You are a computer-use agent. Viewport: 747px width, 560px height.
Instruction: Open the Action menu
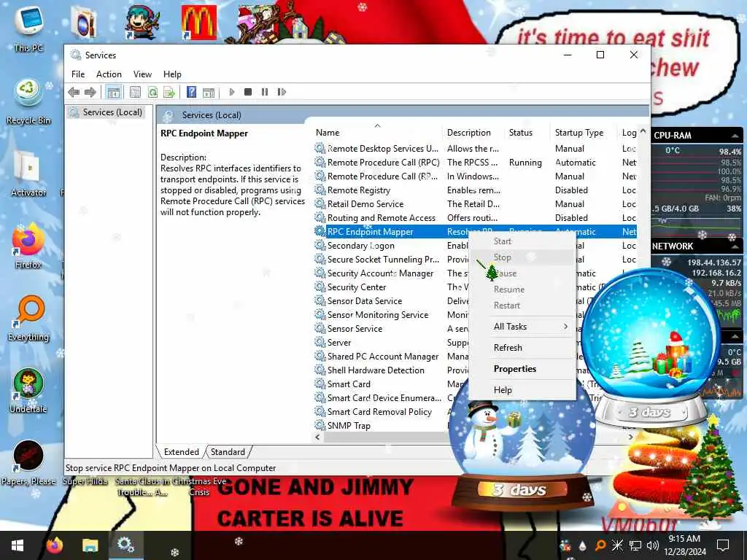[109, 74]
